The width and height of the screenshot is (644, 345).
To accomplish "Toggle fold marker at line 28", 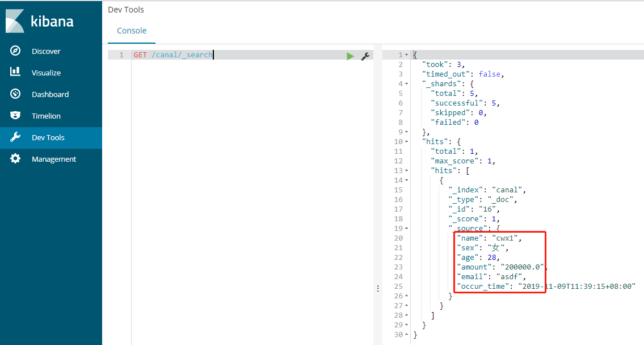I will 407,315.
